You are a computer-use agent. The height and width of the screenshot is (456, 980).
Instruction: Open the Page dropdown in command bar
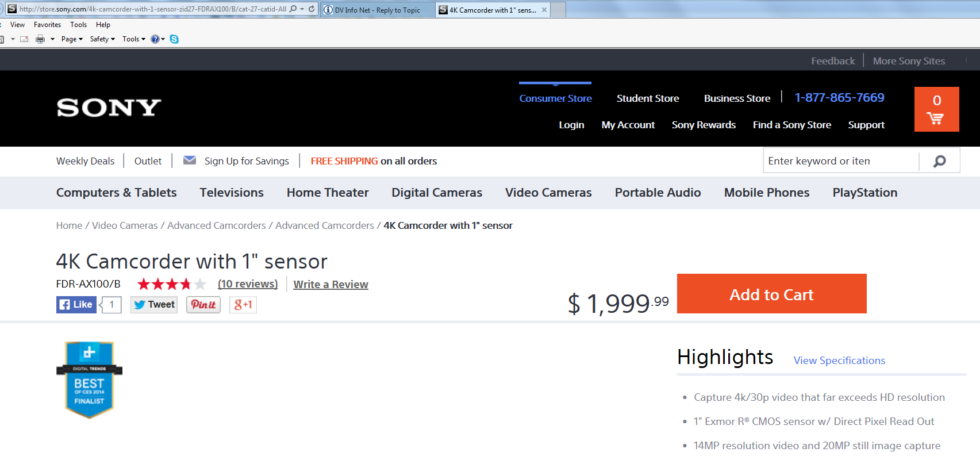pos(72,39)
